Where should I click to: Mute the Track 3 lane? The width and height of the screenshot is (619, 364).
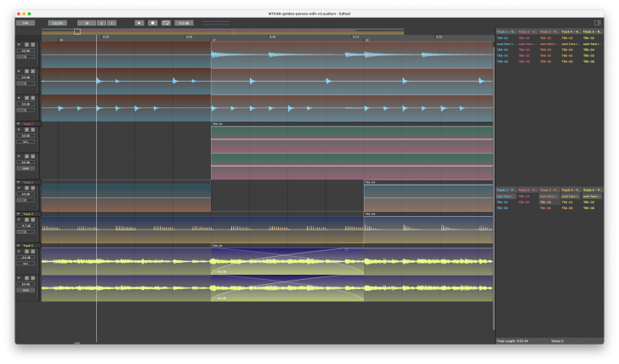(27, 188)
